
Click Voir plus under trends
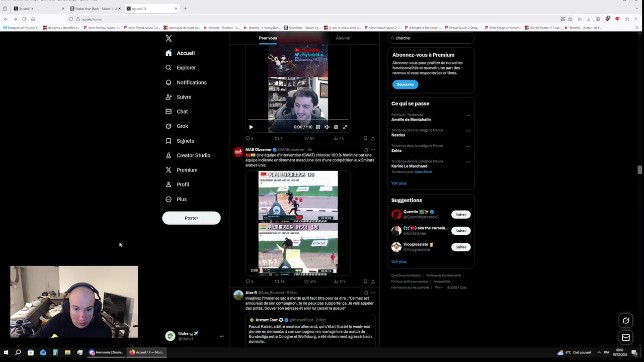click(398, 183)
